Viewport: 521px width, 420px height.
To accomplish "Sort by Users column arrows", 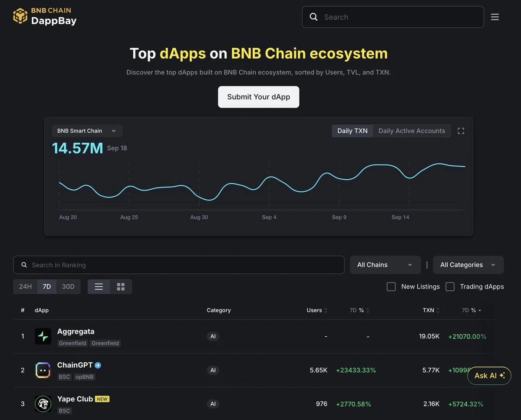I will 326,311.
